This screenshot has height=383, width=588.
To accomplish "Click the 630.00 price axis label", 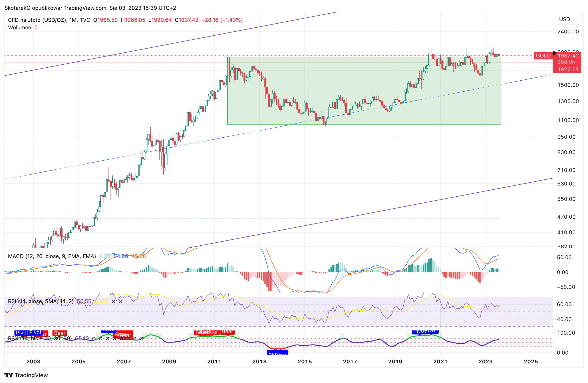I will [566, 183].
